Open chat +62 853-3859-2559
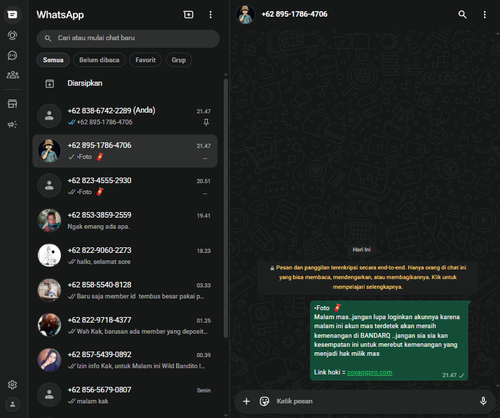This screenshot has height=418, width=500. 125,220
